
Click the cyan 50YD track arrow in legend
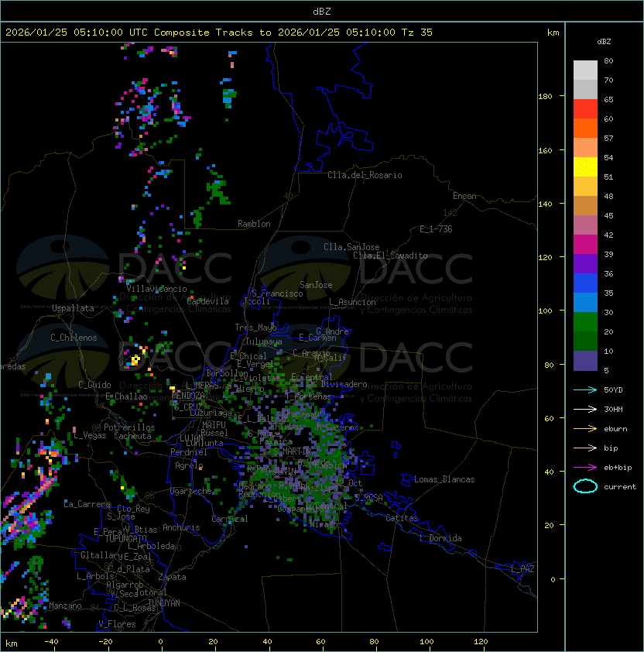click(585, 390)
